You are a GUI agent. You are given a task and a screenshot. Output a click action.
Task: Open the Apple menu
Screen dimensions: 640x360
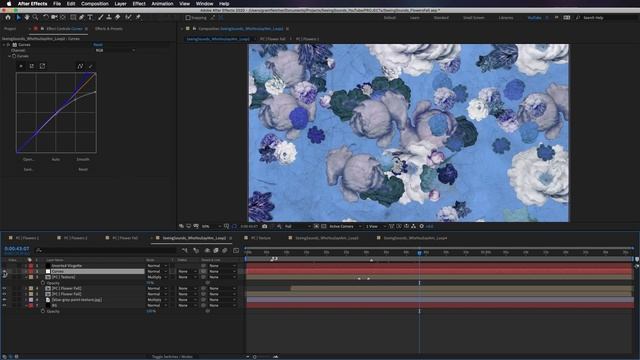tap(9, 4)
